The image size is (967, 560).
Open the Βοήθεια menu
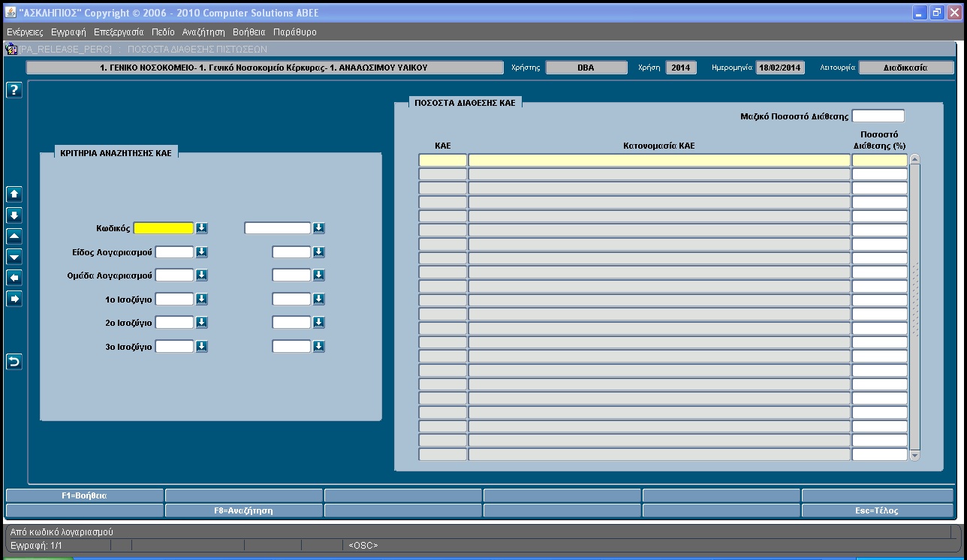249,32
